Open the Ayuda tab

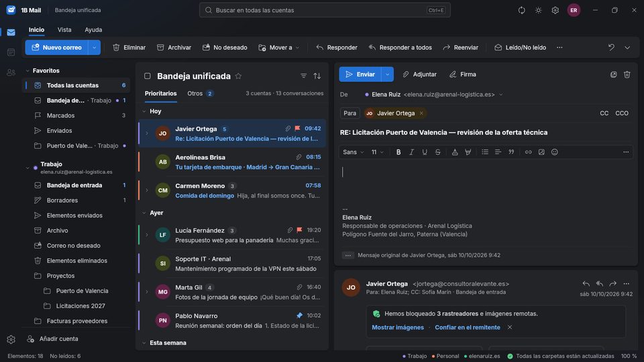93,29
